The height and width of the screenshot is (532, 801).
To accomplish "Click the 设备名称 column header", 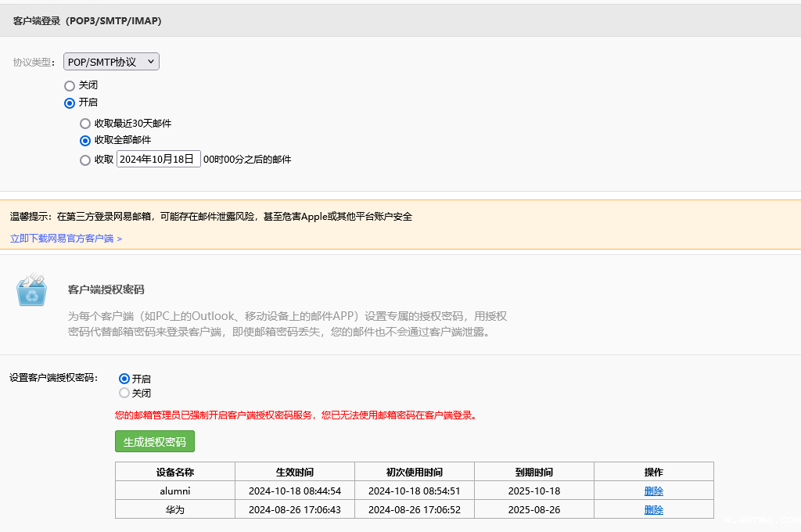I will point(175,473).
